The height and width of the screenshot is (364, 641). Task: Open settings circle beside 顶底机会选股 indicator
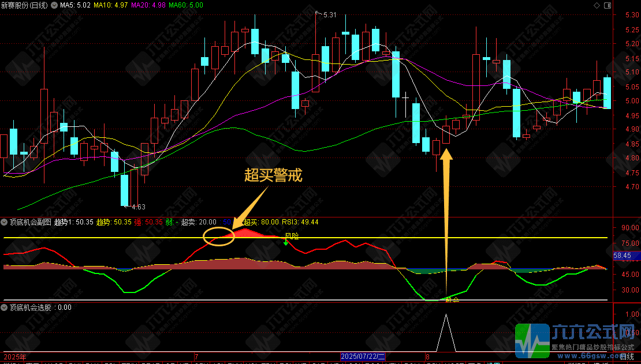5,307
